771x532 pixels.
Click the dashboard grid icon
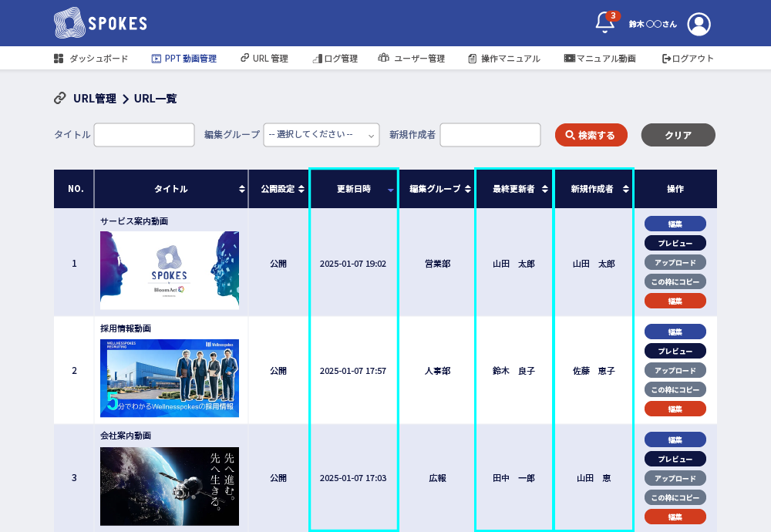coord(59,58)
